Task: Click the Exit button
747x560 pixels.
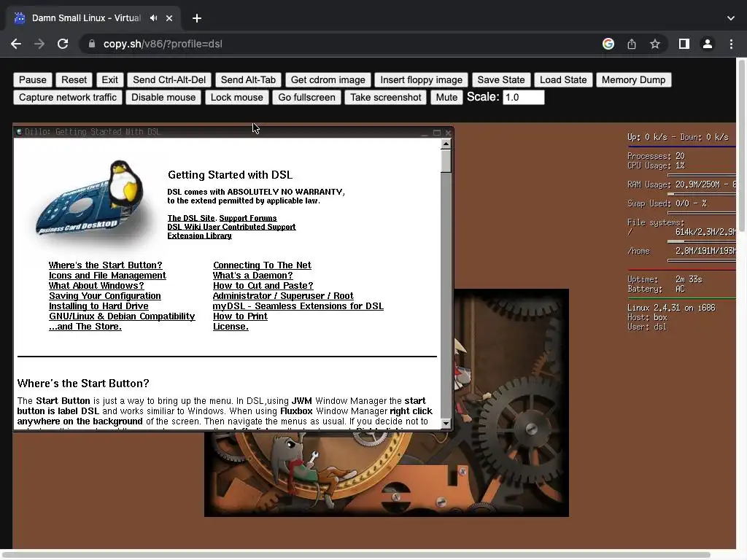Action: click(109, 79)
